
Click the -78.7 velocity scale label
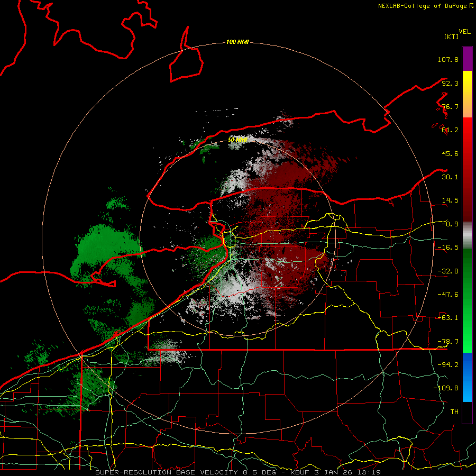(x=448, y=342)
